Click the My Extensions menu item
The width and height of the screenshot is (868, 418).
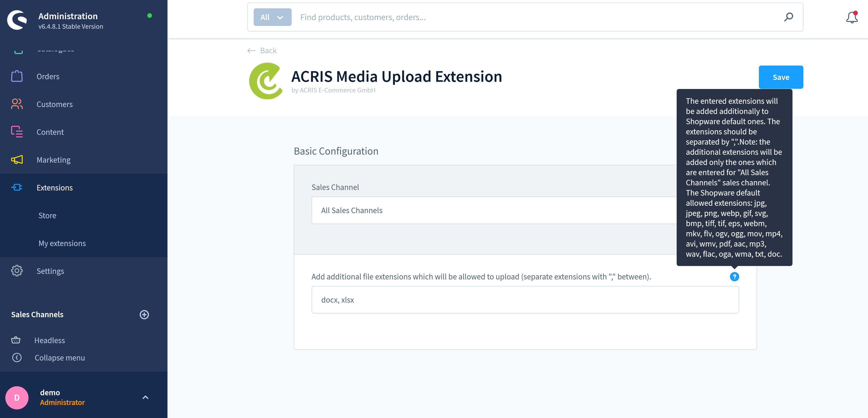point(62,243)
